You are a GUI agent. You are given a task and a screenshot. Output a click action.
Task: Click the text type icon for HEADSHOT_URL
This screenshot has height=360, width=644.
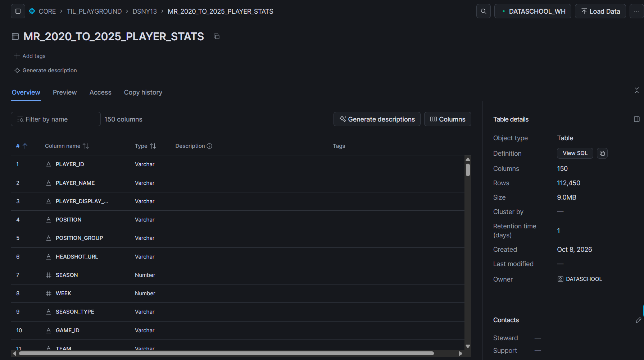coord(49,257)
